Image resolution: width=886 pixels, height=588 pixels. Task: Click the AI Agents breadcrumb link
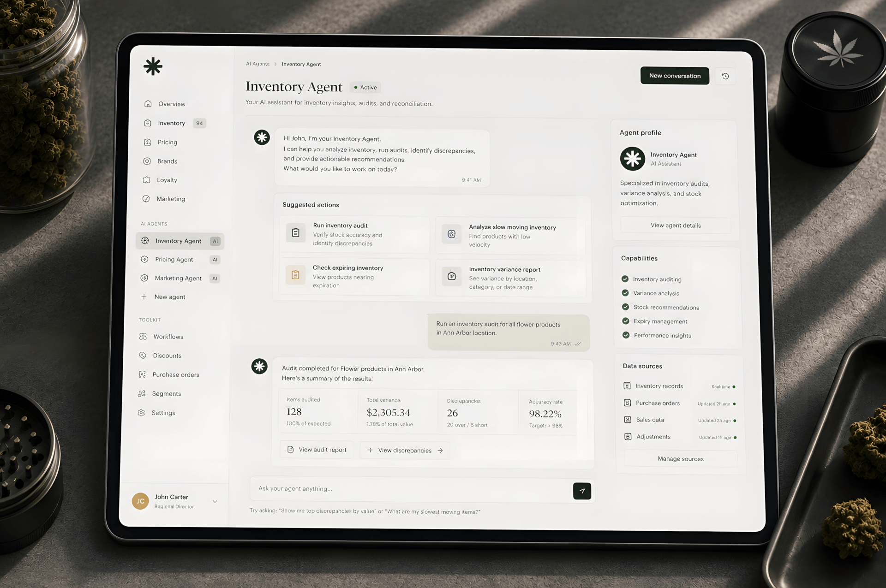click(257, 64)
